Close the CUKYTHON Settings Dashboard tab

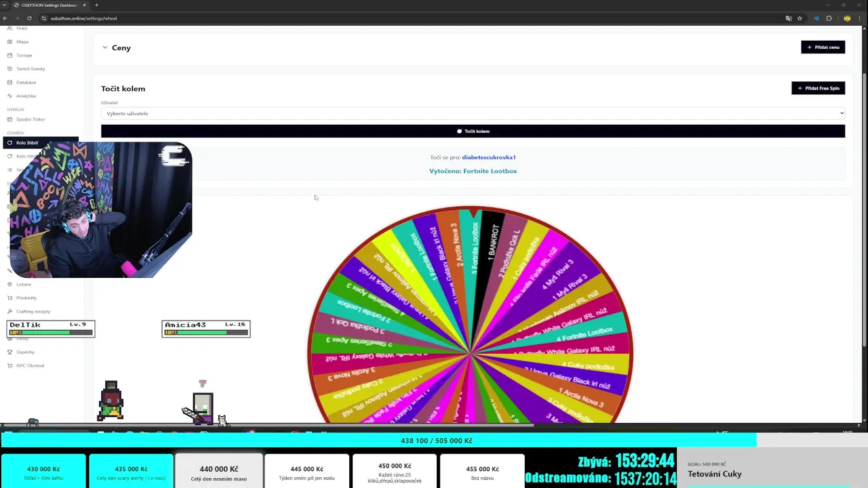pos(85,5)
